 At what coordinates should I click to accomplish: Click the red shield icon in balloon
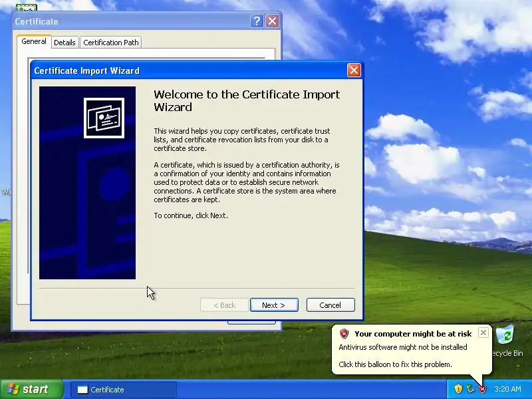click(344, 334)
